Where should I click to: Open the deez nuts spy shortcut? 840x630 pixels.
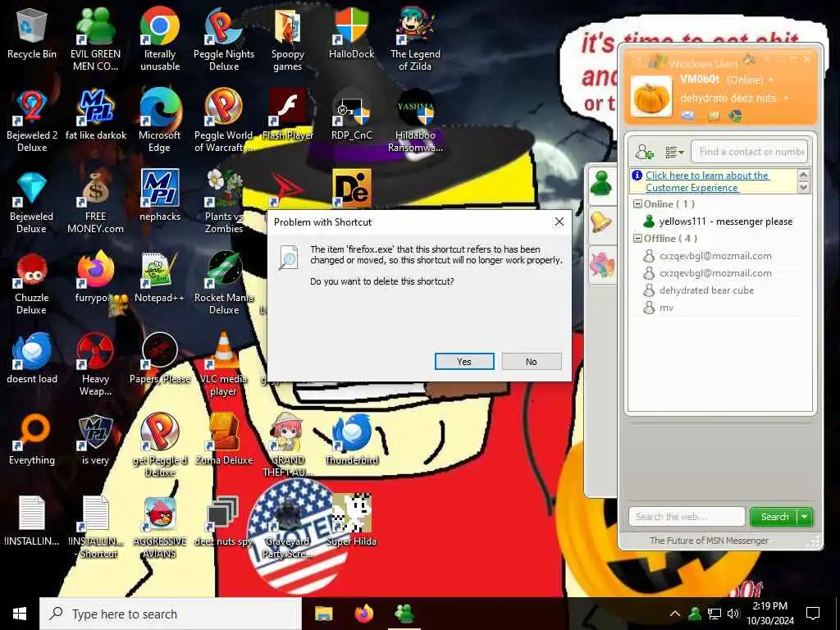[224, 521]
